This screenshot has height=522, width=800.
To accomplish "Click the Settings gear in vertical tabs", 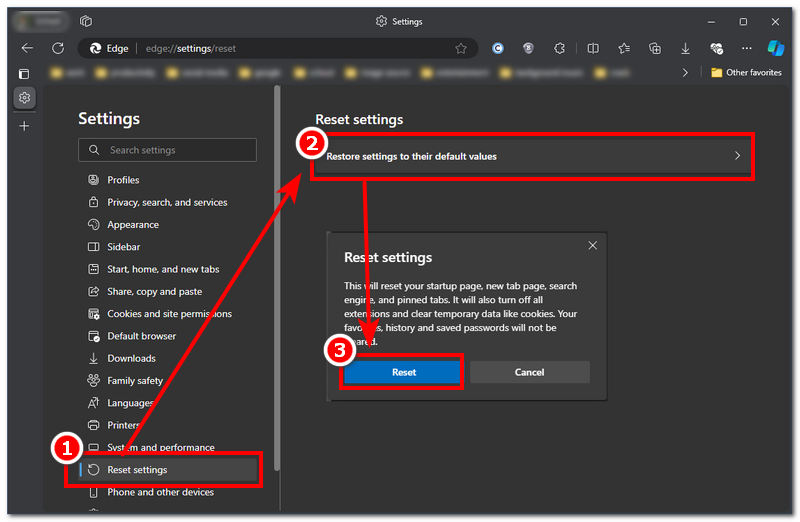I will pos(25,97).
